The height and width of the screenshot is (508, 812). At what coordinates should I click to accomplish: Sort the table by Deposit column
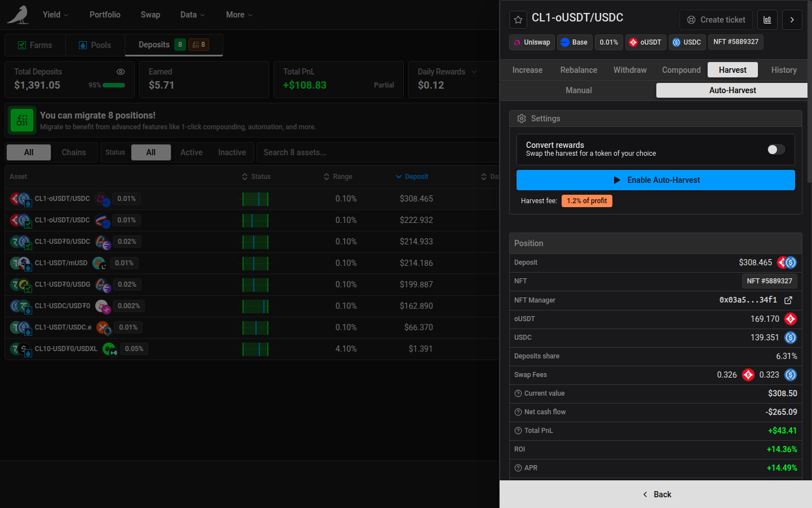point(412,177)
